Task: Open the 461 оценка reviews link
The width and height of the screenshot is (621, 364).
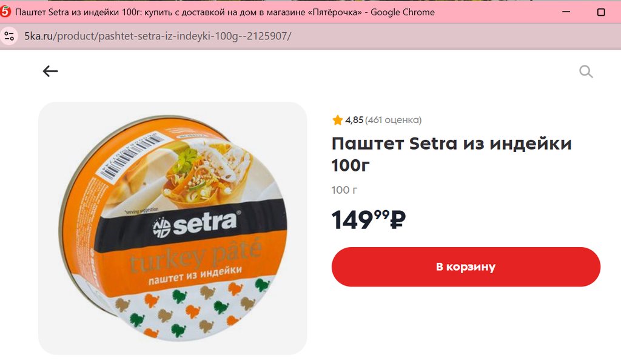Action: (x=393, y=120)
